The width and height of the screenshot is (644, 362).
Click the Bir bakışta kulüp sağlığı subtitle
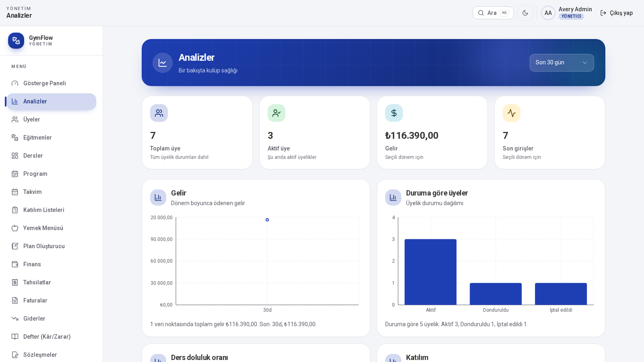click(208, 70)
